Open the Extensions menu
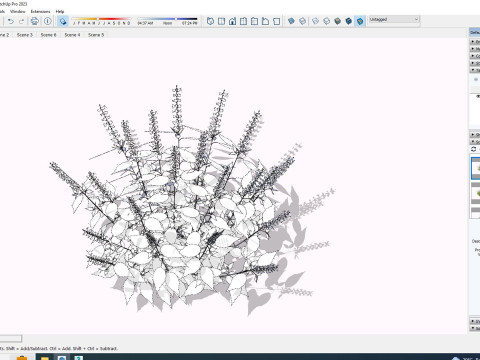The image size is (480, 360). click(x=40, y=11)
